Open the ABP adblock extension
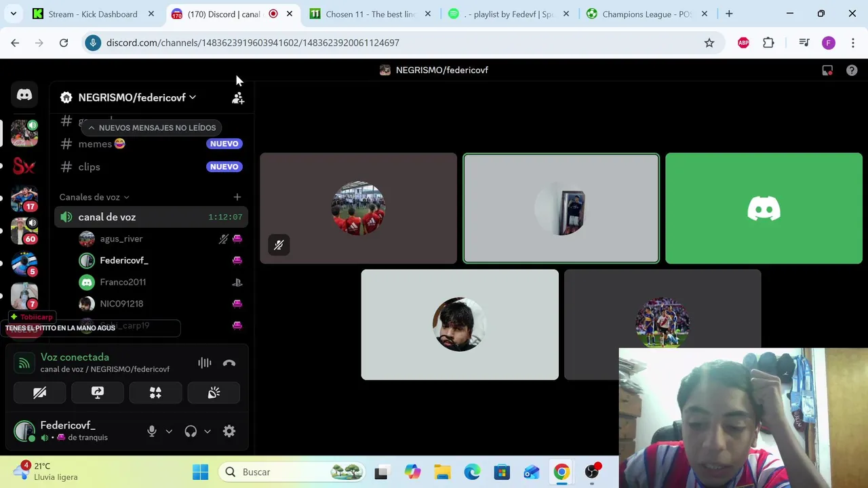The height and width of the screenshot is (488, 868). click(743, 43)
